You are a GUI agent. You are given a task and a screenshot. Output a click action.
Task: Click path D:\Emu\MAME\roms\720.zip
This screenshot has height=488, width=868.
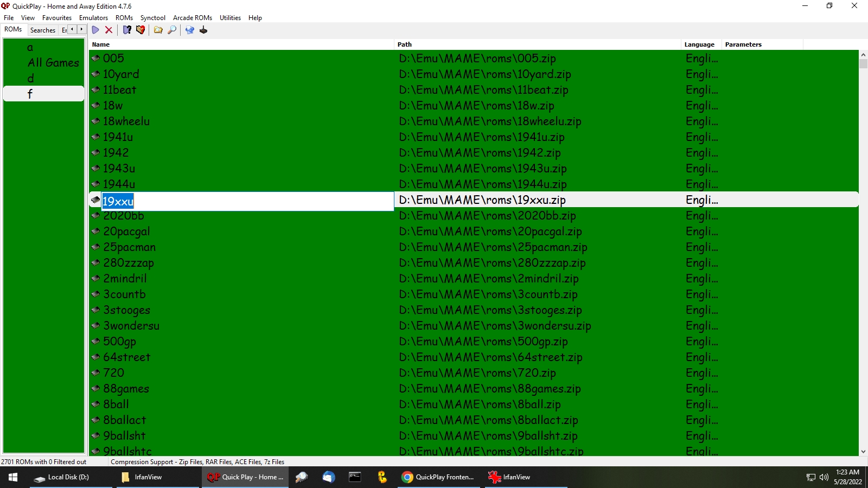click(x=477, y=373)
